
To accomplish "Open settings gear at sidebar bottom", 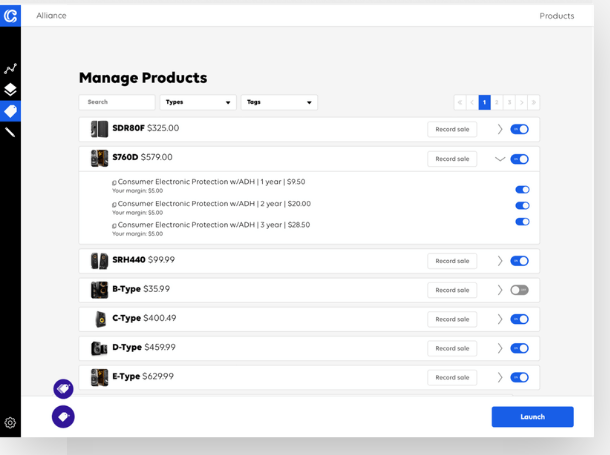I will coord(10,423).
